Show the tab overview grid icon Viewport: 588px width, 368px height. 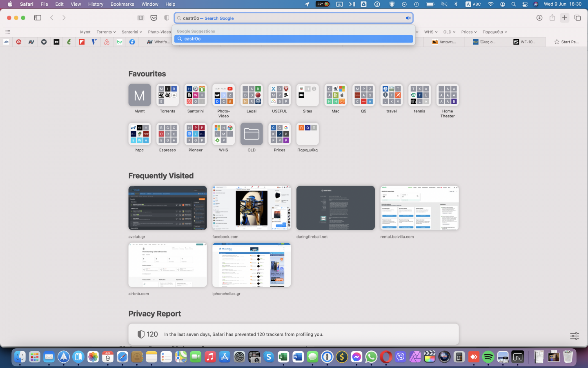pos(578,18)
